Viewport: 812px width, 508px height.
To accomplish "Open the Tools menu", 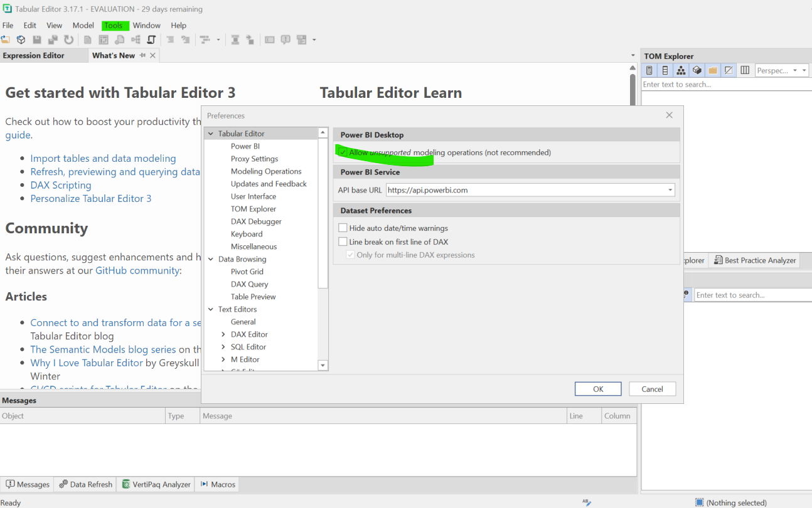I will click(x=114, y=26).
